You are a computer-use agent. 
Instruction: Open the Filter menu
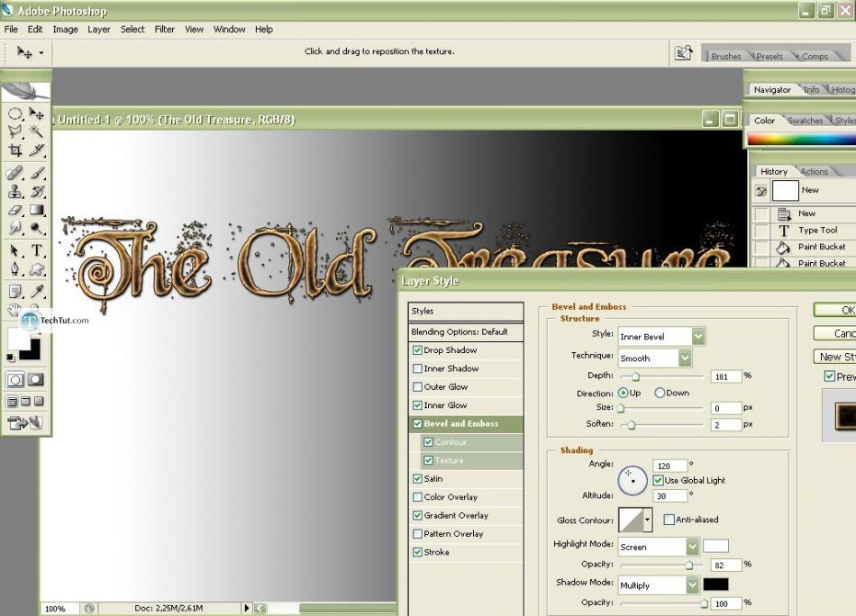(x=164, y=29)
